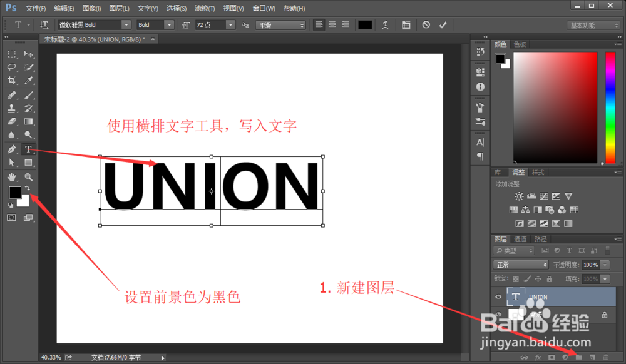This screenshot has width=626, height=364.
Task: Delete the layer using the trash icon
Action: [606, 357]
